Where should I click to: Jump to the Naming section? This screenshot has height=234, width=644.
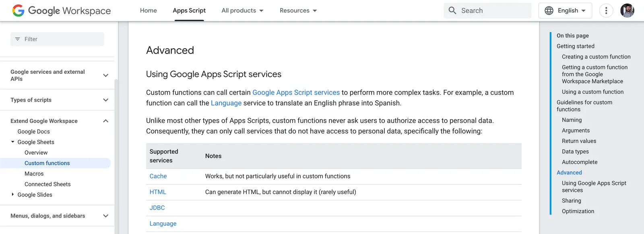[572, 120]
